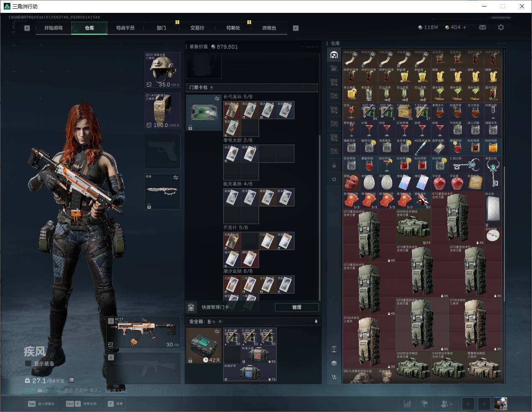Image resolution: width=532 pixels, height=412 pixels.
Task: Open the 部门 tab
Action: 161,28
